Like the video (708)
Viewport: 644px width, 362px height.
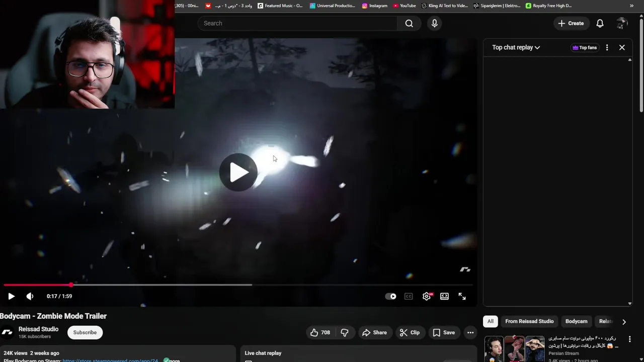pos(320,332)
